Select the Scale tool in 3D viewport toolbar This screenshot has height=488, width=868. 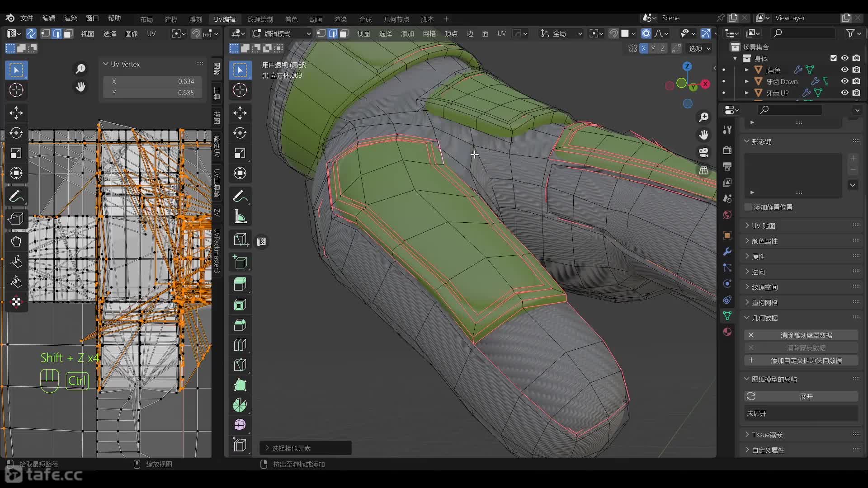coord(240,153)
